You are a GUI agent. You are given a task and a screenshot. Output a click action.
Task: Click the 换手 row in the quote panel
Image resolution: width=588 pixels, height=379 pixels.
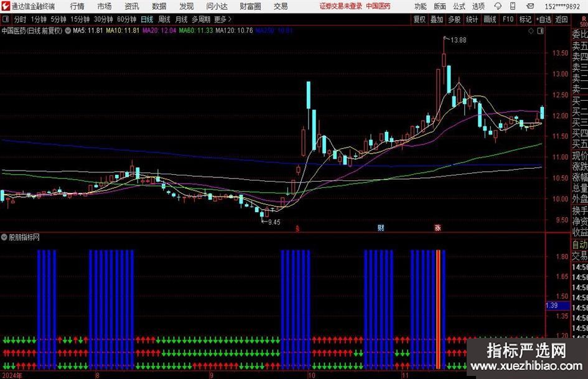pyautogui.click(x=580, y=210)
